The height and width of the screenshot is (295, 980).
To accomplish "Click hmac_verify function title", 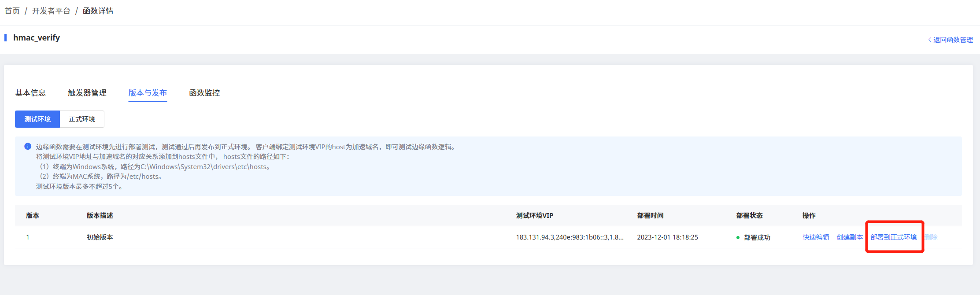I will pyautogui.click(x=37, y=38).
